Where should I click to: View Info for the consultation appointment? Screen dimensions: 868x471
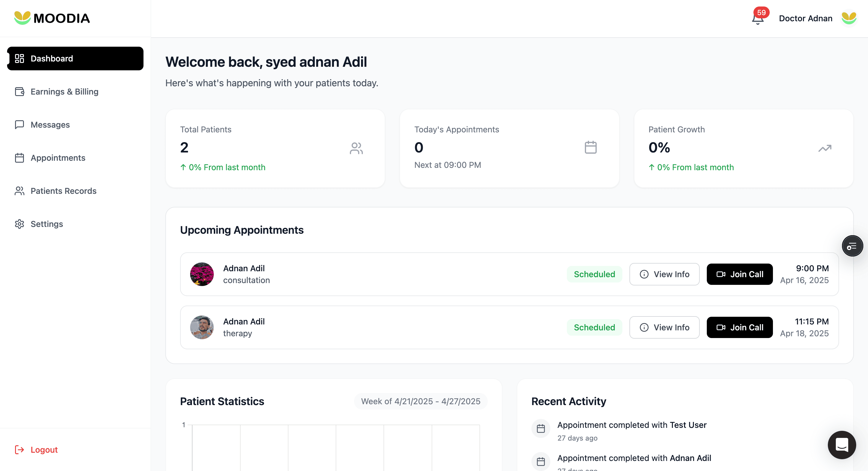664,274
